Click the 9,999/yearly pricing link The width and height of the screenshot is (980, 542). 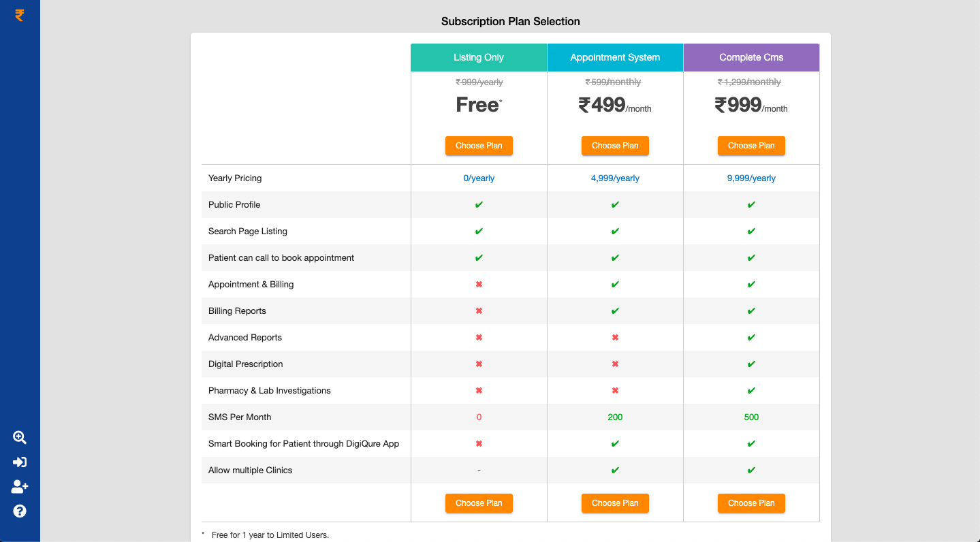coord(751,178)
